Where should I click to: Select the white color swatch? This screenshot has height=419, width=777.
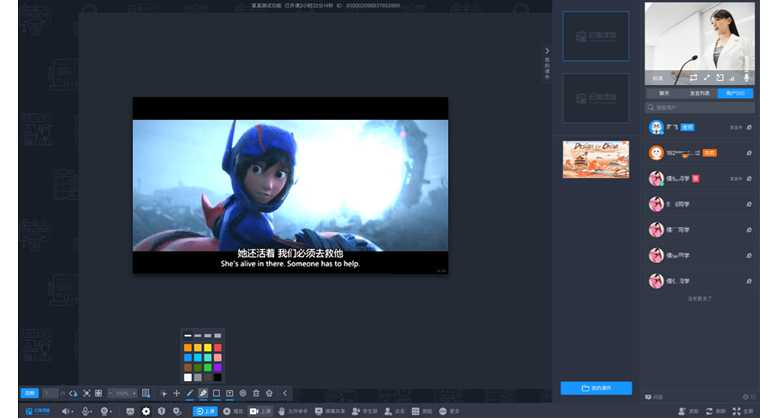[x=188, y=377]
